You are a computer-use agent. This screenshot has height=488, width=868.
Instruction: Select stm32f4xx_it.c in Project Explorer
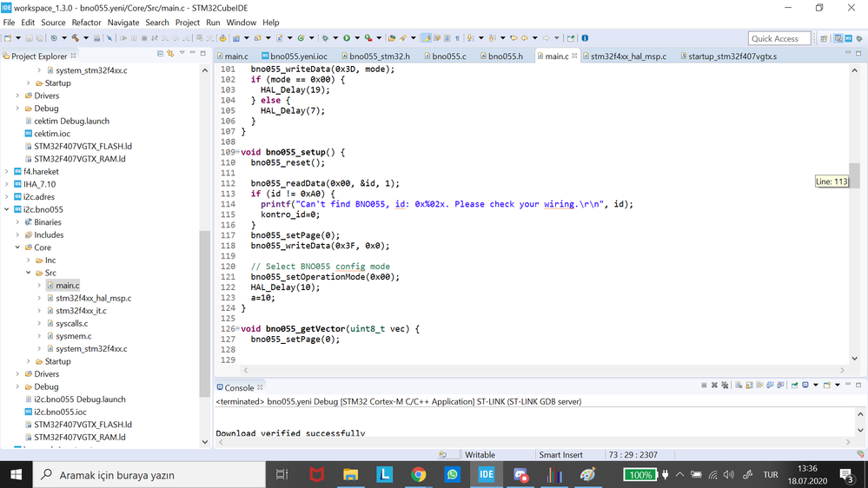tap(81, 310)
